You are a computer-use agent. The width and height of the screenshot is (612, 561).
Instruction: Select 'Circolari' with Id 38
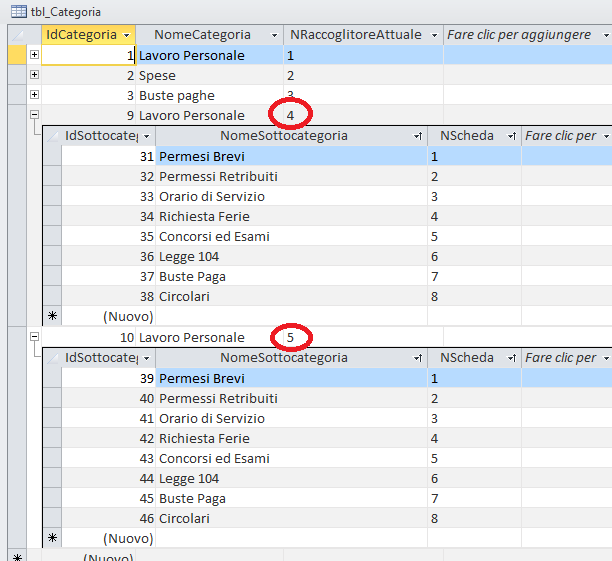292,296
